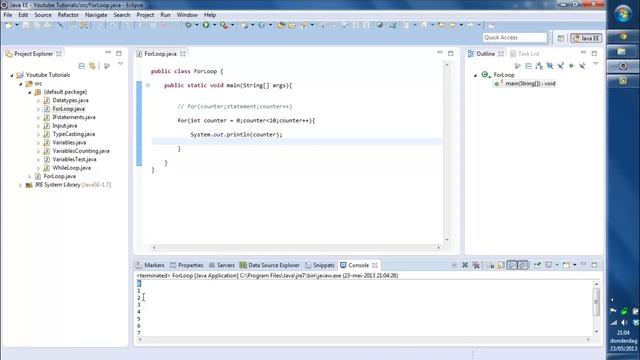
Task: Maximize the editor area
Action: pos(451,53)
